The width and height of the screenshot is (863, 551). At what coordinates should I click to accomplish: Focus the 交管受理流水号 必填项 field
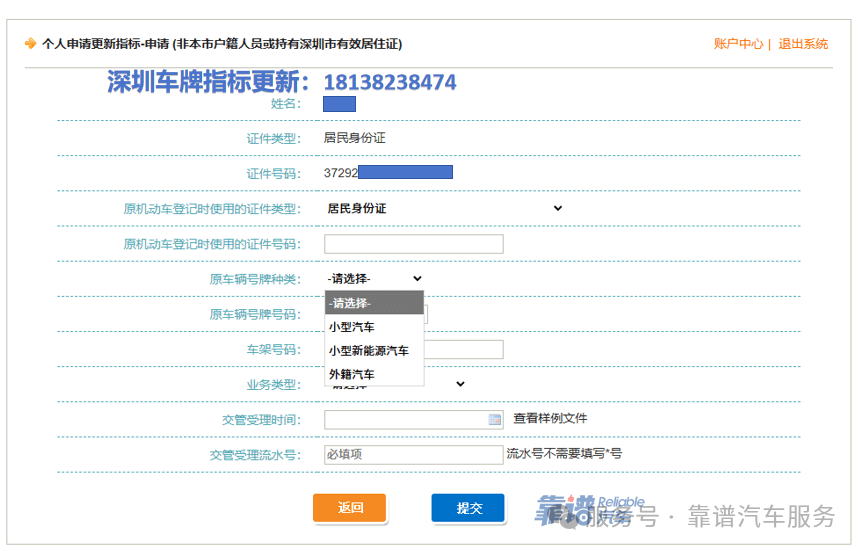pos(413,454)
